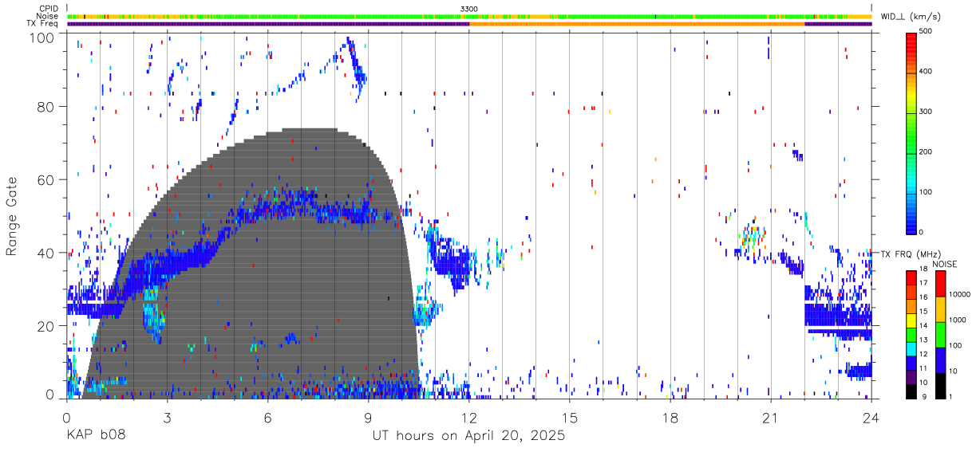
Task: Click the 21 hour tick label
Action: click(771, 417)
